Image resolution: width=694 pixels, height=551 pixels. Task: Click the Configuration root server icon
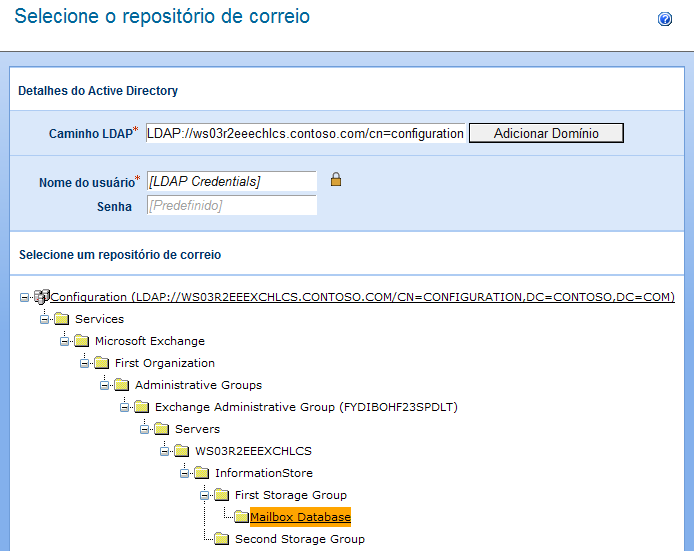pyautogui.click(x=41, y=297)
